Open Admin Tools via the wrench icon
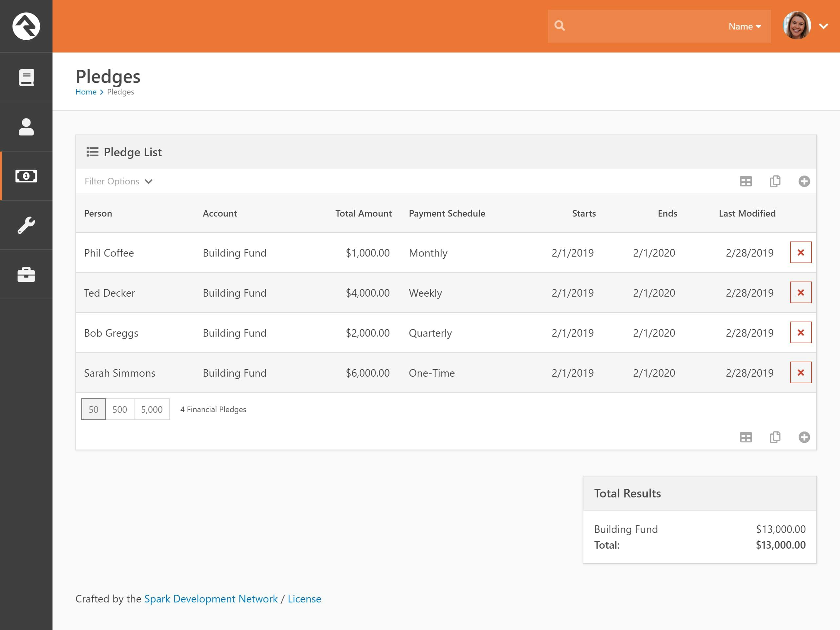 pyautogui.click(x=26, y=225)
